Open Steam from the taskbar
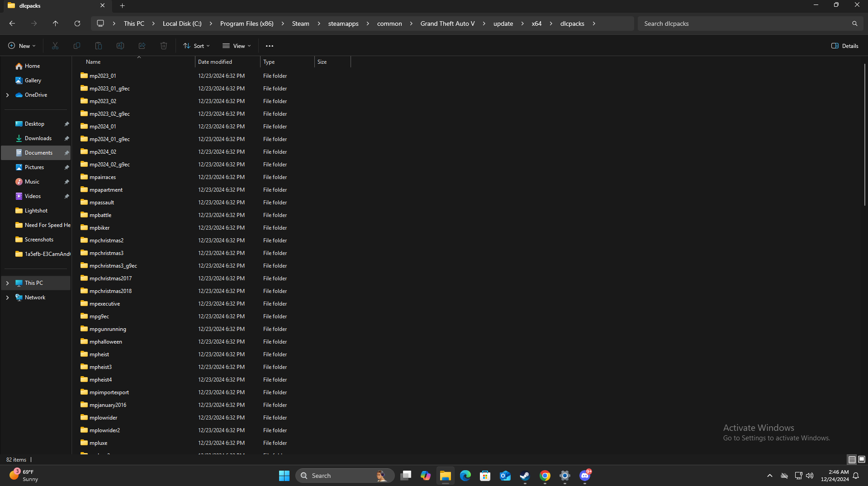Viewport: 868px width, 486px height. (x=525, y=476)
